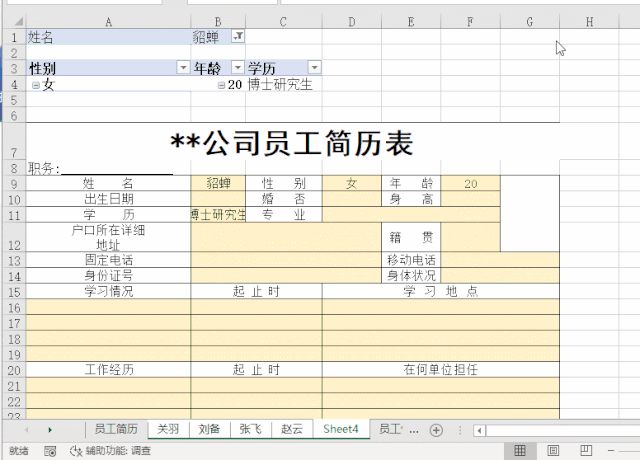Click the **公司员工简历表 title
Image resolution: width=640 pixels, height=460 pixels.
(292, 142)
